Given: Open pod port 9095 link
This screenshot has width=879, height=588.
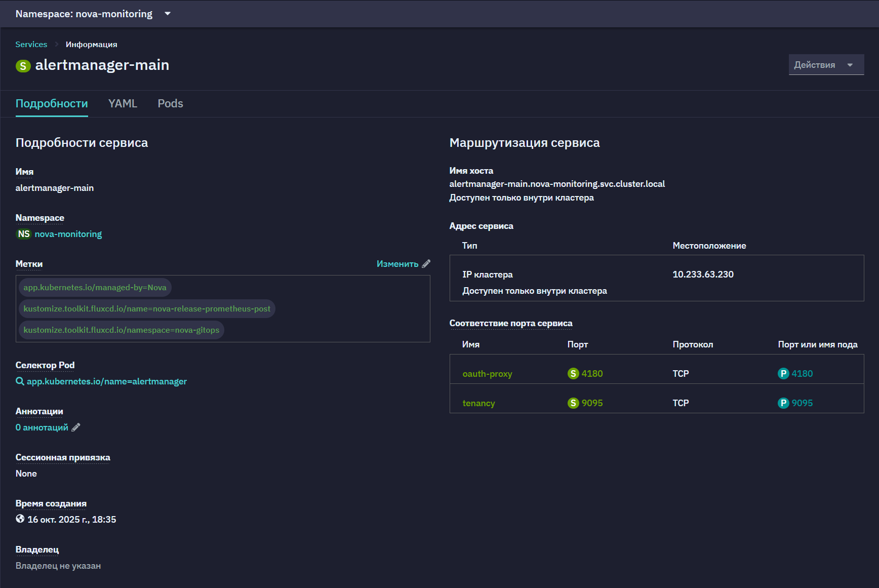Looking at the screenshot, I should pos(802,403).
